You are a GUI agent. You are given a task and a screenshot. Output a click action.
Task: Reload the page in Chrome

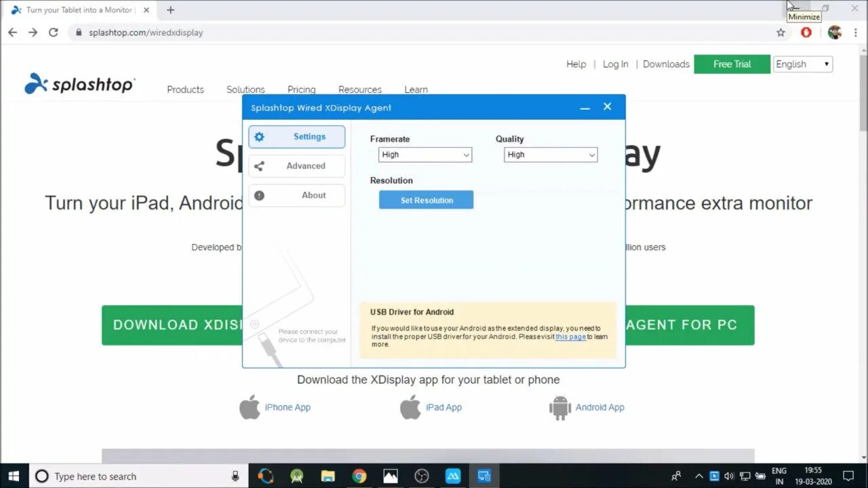pos(54,33)
